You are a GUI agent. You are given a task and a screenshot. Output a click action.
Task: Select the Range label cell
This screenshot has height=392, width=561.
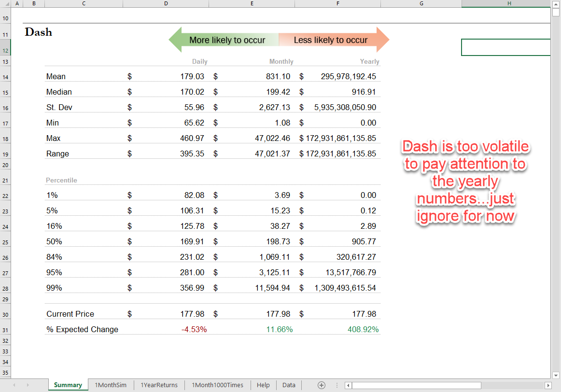pyautogui.click(x=57, y=154)
